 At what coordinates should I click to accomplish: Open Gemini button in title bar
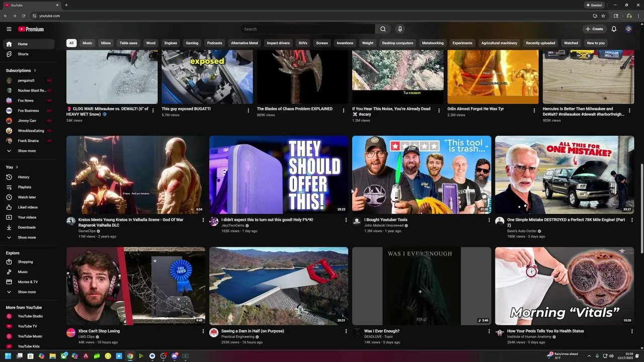pos(594,5)
